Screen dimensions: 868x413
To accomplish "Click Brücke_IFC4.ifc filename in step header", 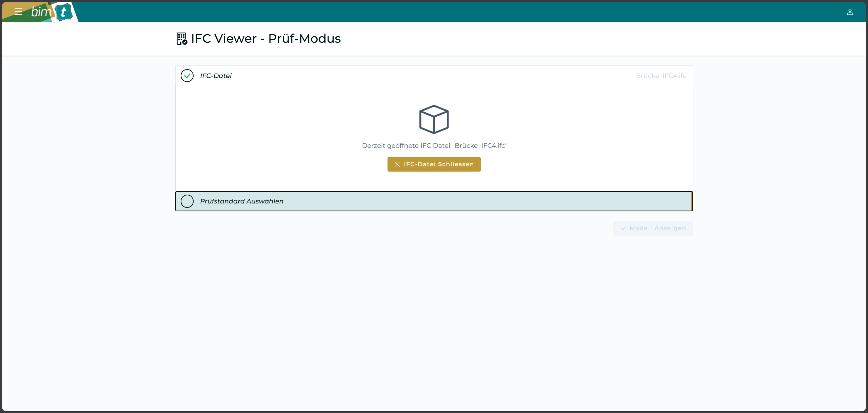I will 660,76.
